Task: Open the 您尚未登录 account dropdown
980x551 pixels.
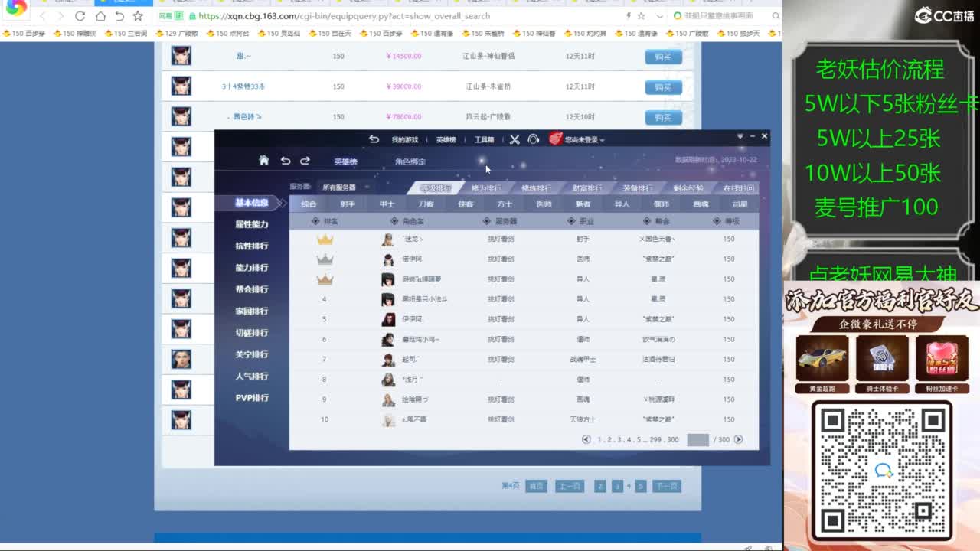Action: coord(585,139)
